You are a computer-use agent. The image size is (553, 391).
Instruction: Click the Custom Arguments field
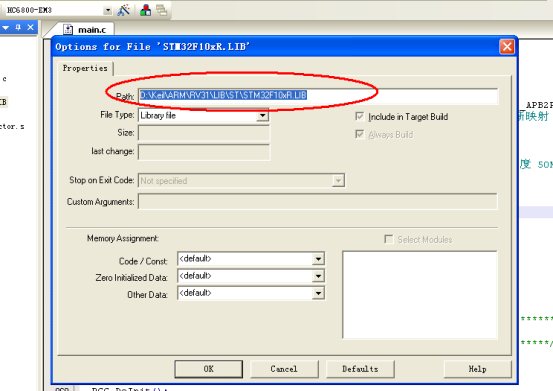pyautogui.click(x=317, y=201)
